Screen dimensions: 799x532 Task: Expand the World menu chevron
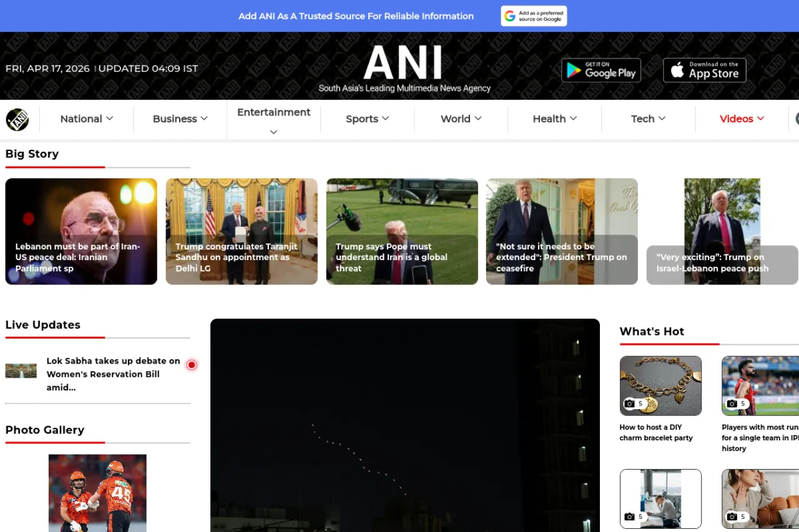click(x=478, y=118)
